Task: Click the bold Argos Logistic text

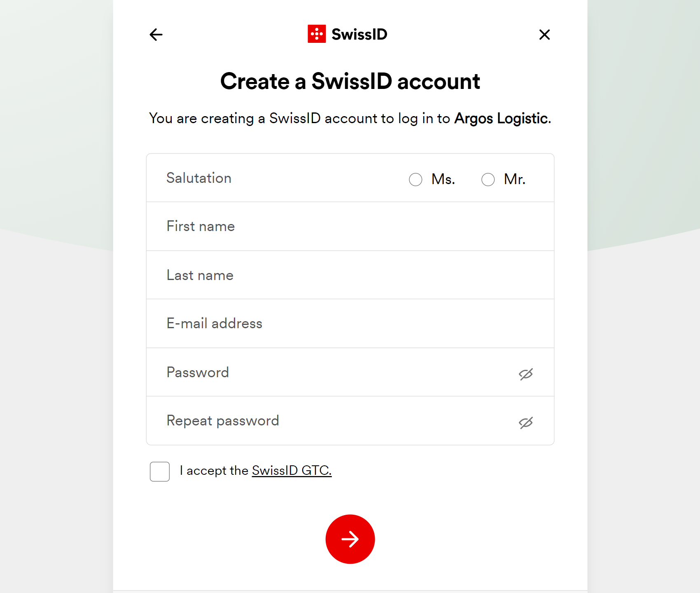Action: 501,119
